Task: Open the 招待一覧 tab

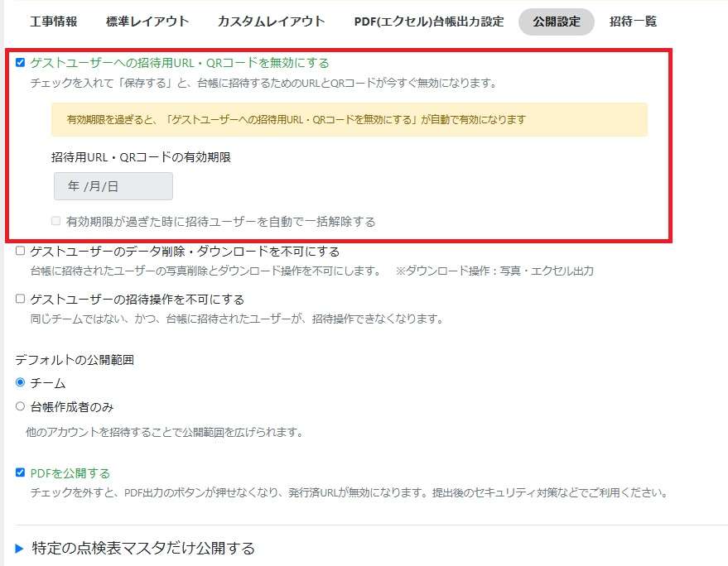Action: tap(633, 22)
